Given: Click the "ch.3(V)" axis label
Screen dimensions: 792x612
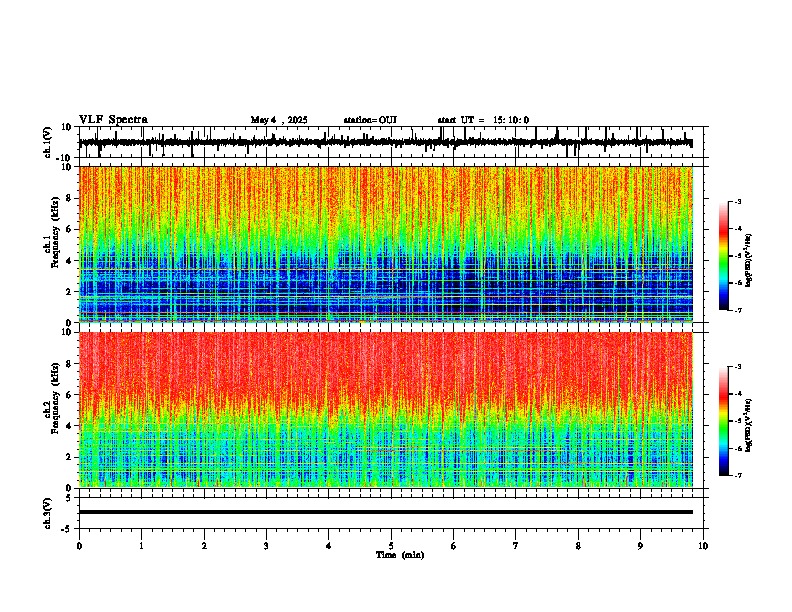Looking at the screenshot, I should tap(48, 514).
